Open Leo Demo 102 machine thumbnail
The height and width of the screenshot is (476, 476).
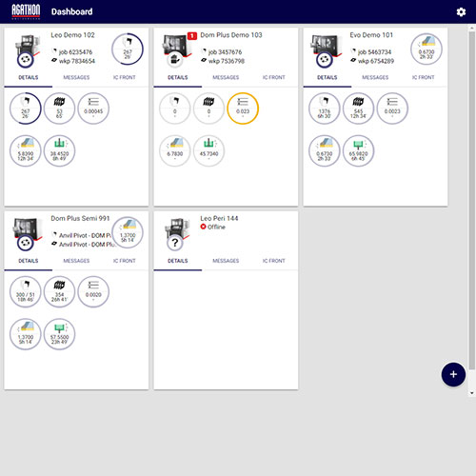[x=27, y=50]
